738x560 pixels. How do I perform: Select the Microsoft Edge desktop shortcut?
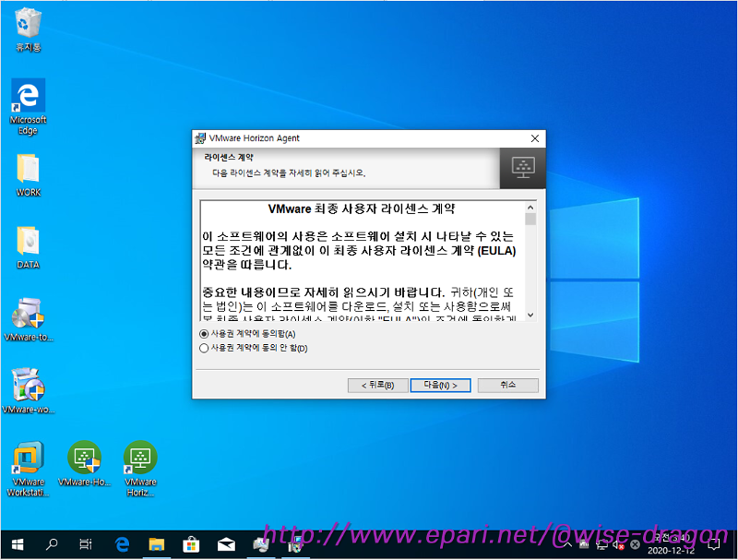pos(28,107)
